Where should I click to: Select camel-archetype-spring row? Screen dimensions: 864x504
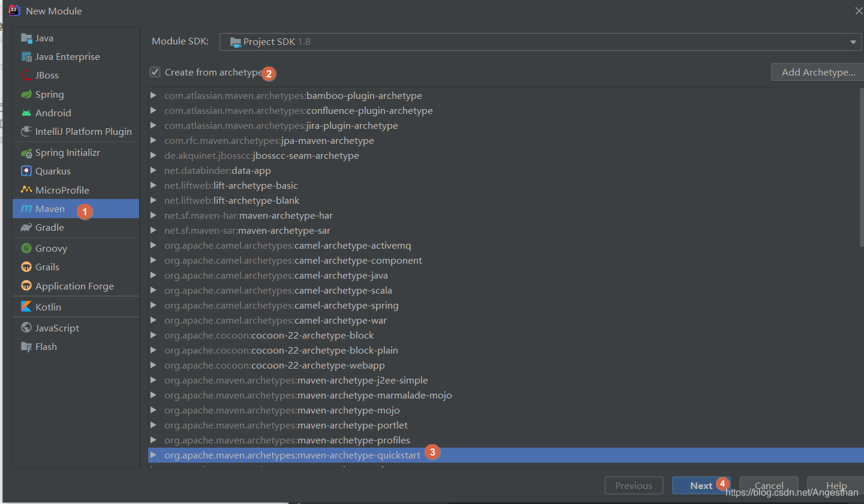[x=504, y=305]
